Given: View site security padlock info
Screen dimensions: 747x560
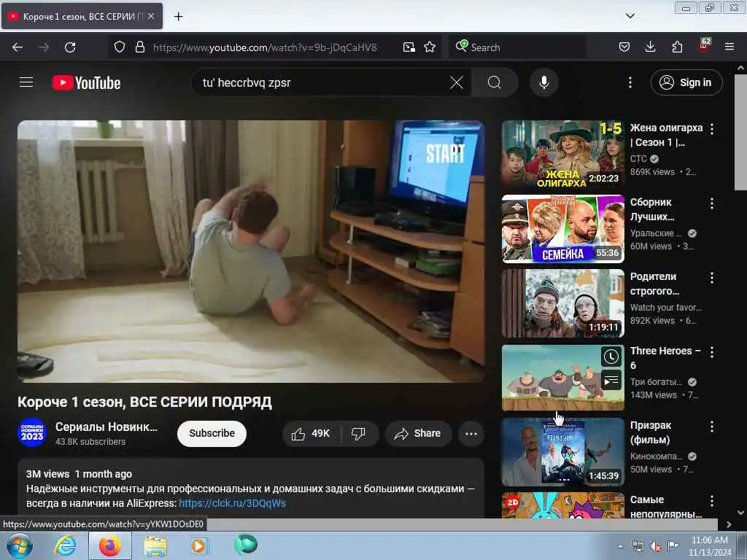Looking at the screenshot, I should pos(139,47).
